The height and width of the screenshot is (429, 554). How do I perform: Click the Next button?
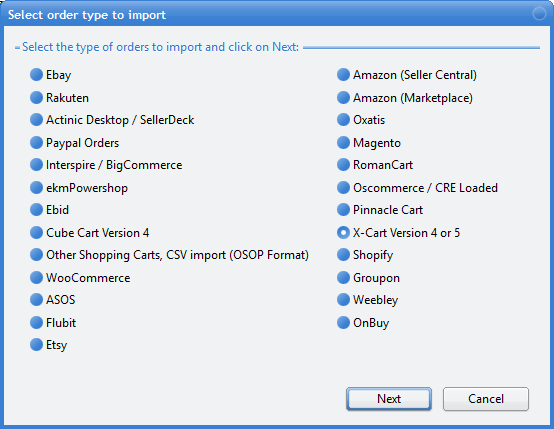pyautogui.click(x=389, y=399)
